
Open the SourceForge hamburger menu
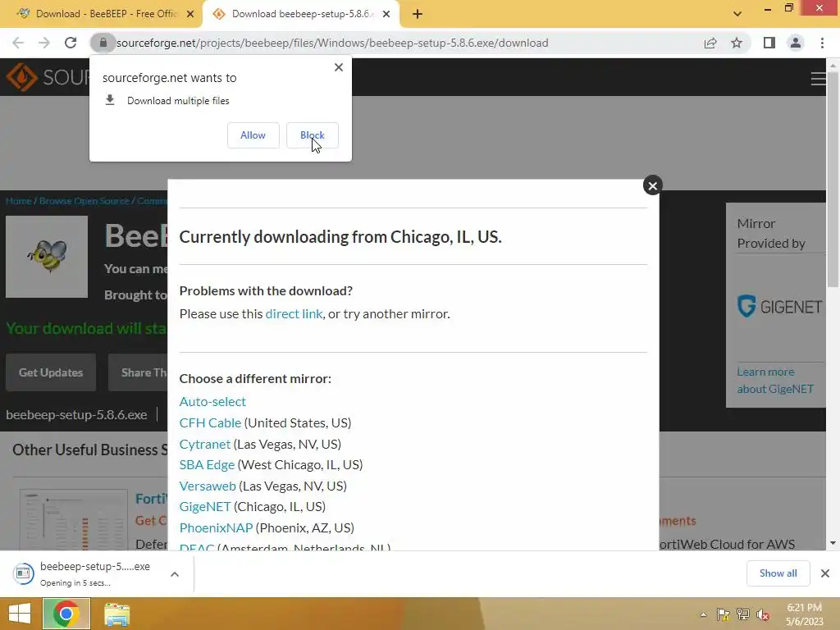pos(818,78)
